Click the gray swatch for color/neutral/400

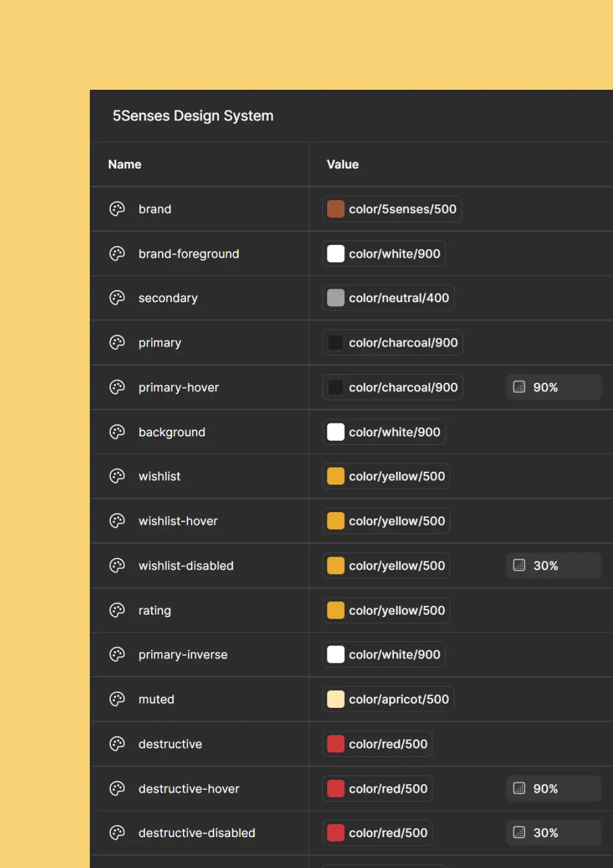click(335, 298)
